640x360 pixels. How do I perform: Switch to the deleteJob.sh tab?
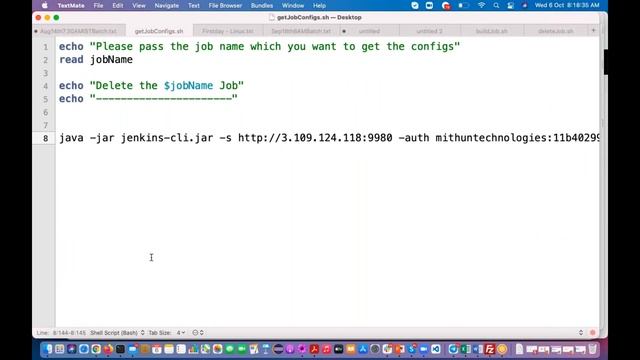[x=556, y=31]
